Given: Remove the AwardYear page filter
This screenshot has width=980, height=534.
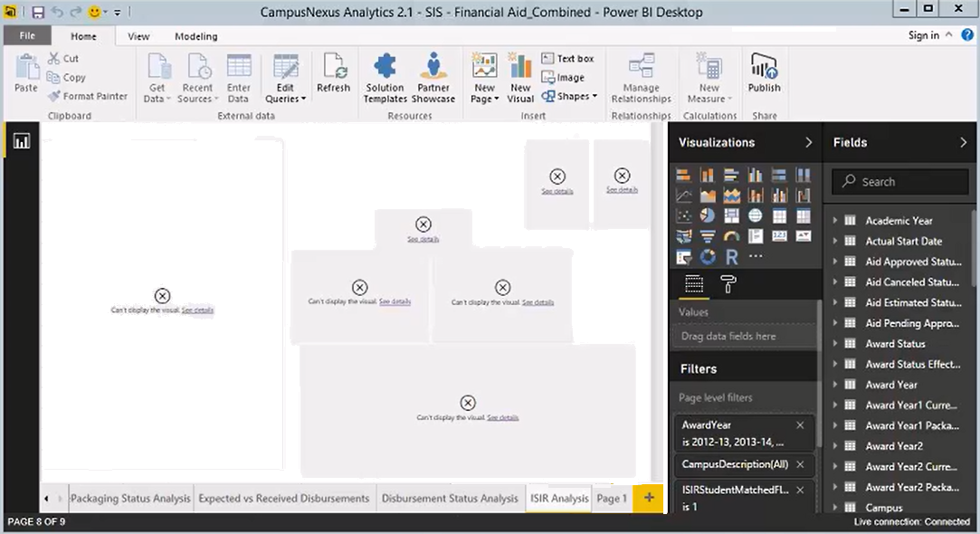Looking at the screenshot, I should coord(800,425).
